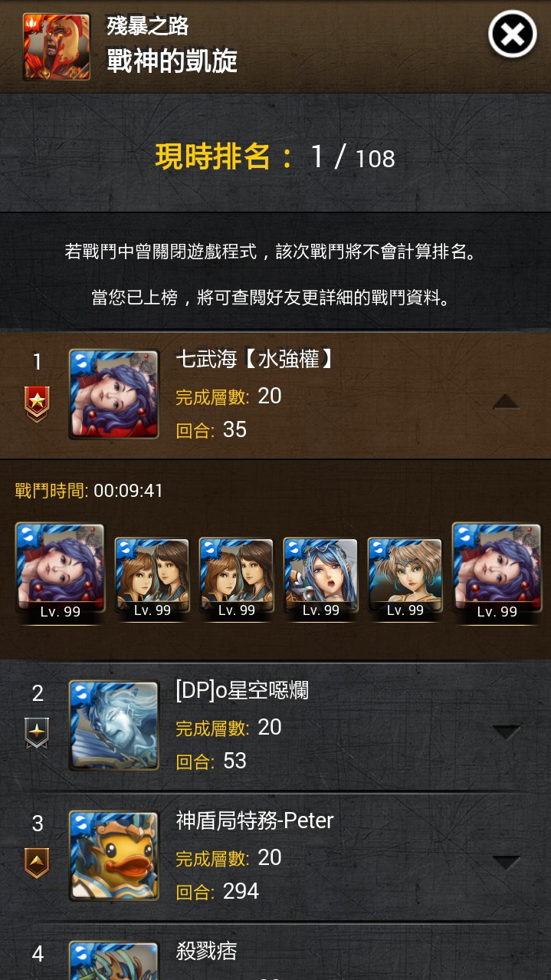Viewport: 551px width, 980px height.
Task: Close the ranking window with X icon
Action: coord(513,35)
